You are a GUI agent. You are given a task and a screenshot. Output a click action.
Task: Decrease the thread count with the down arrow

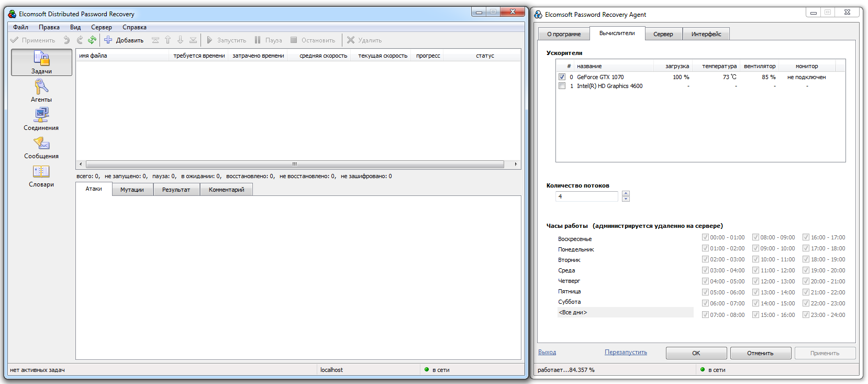626,199
